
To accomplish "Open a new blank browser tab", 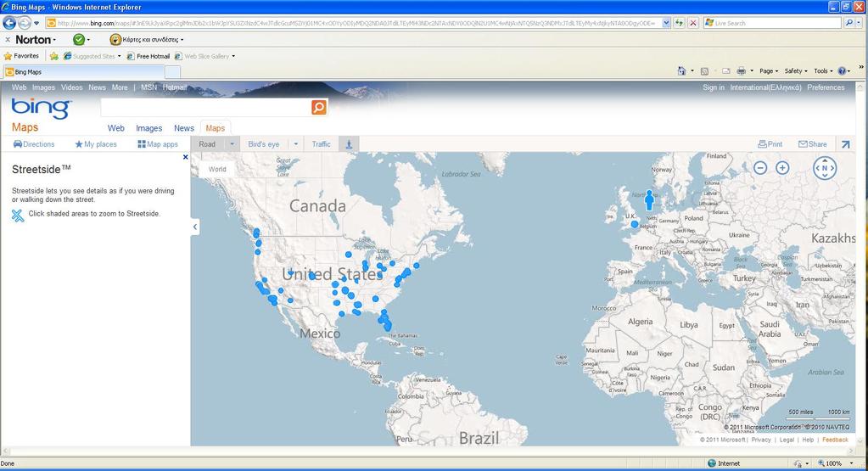I will 173,72.
